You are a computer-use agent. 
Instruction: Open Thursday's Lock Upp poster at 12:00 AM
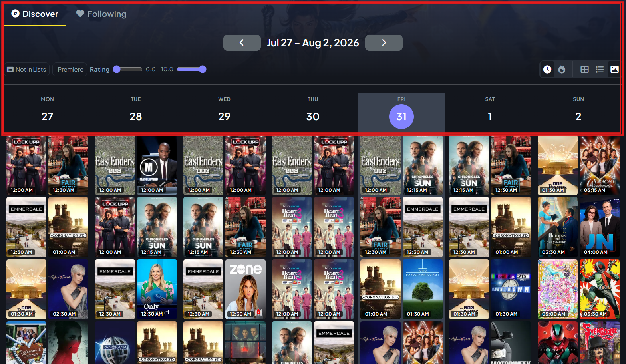tap(334, 165)
